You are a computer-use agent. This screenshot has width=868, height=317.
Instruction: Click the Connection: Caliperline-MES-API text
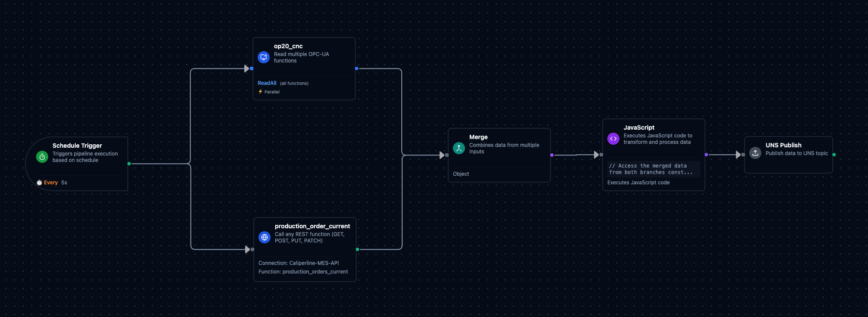pyautogui.click(x=299, y=263)
